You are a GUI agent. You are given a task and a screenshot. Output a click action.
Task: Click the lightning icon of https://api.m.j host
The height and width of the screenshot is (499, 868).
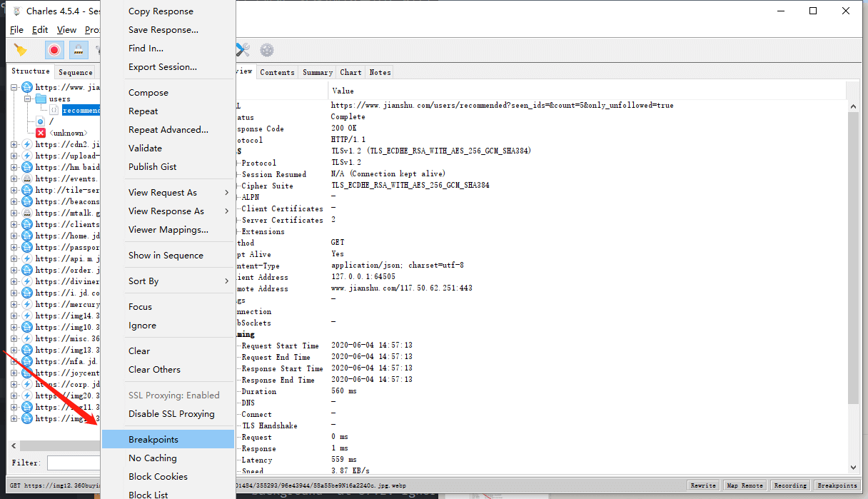point(27,258)
